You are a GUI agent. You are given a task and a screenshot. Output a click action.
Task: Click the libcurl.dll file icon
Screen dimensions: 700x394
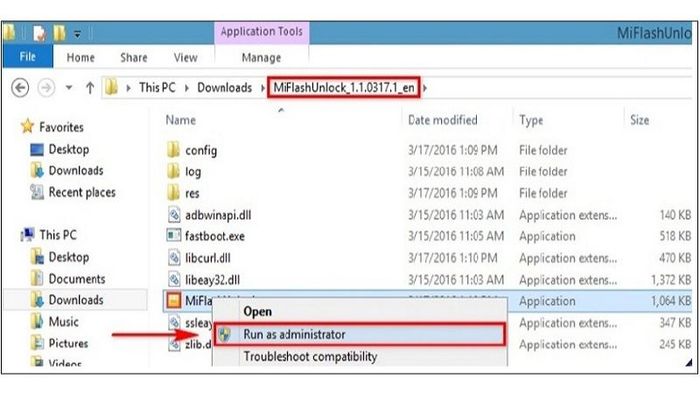point(174,257)
